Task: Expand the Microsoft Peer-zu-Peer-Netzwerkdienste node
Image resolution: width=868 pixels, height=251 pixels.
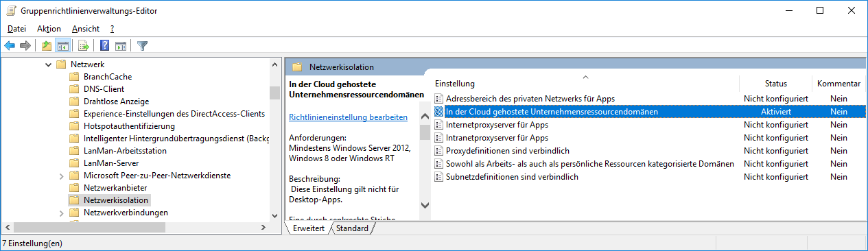Action: coord(60,176)
